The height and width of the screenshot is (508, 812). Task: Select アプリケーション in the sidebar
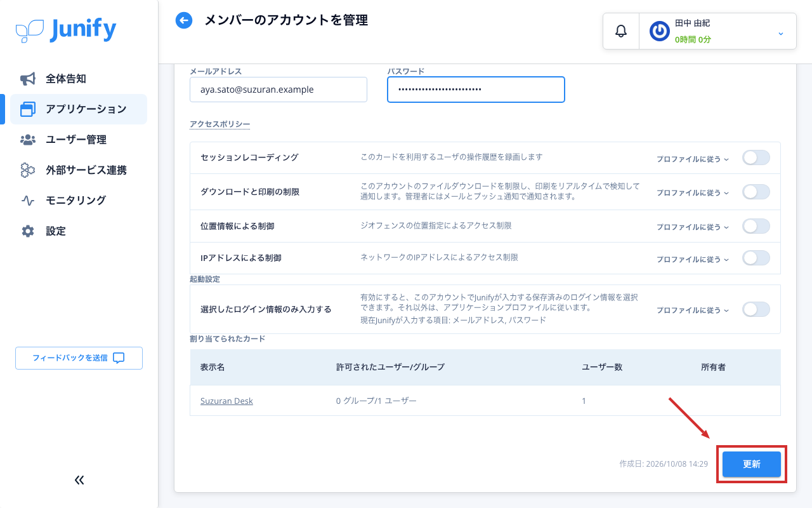coord(79,109)
